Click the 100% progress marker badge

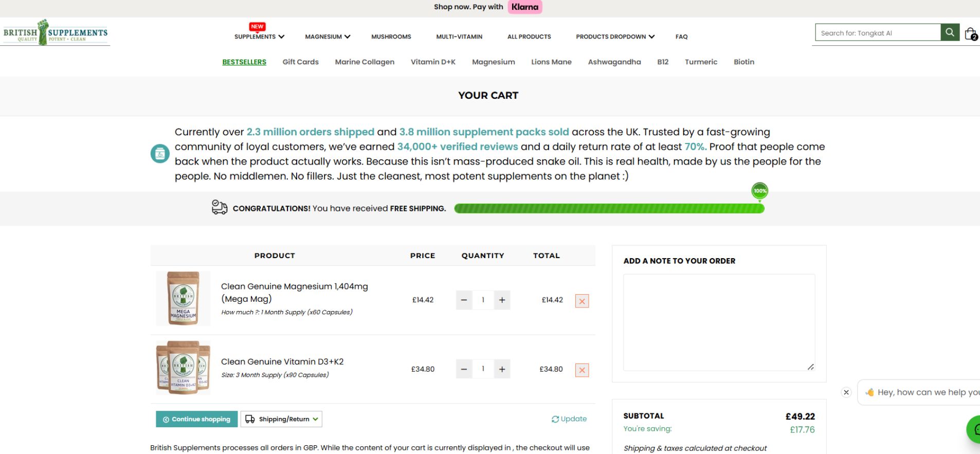tap(760, 191)
